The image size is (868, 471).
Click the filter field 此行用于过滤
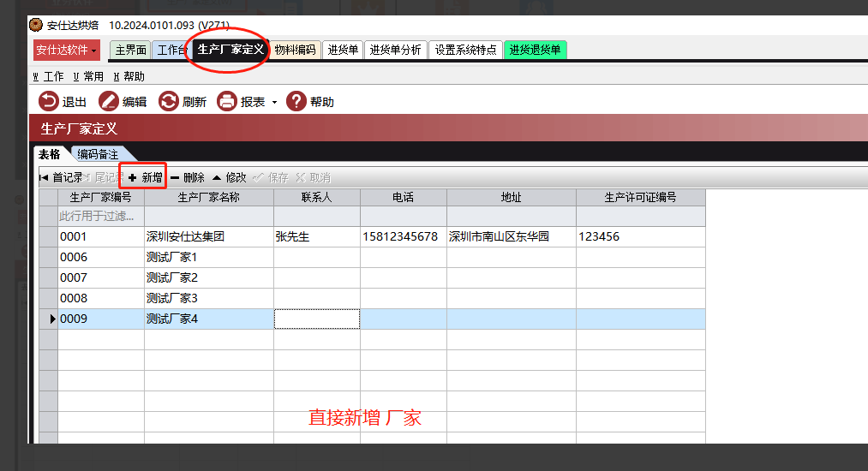click(101, 217)
